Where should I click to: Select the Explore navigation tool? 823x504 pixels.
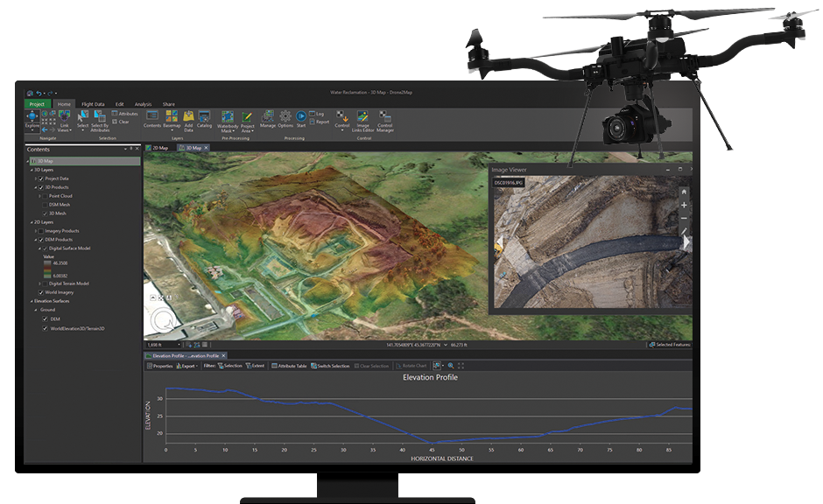click(x=32, y=116)
